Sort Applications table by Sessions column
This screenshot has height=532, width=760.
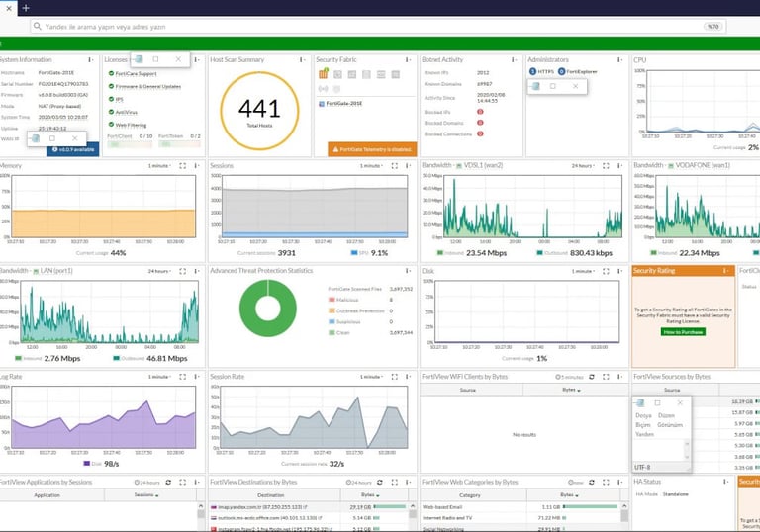point(146,495)
